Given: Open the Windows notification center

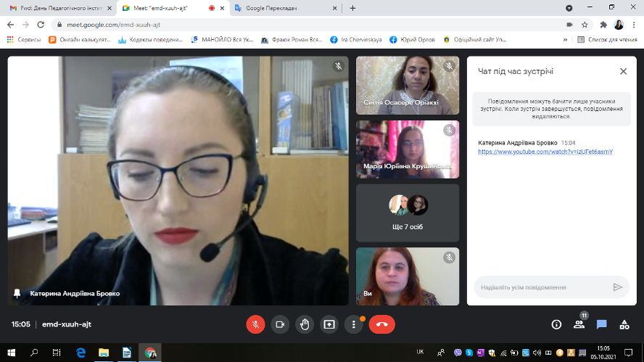Looking at the screenshot, I should click(628, 353).
